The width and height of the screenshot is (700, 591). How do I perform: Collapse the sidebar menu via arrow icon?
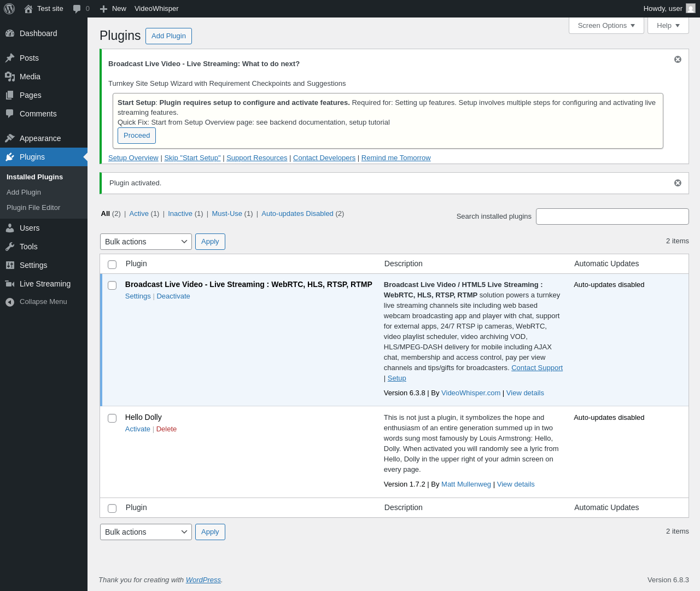[x=10, y=302]
